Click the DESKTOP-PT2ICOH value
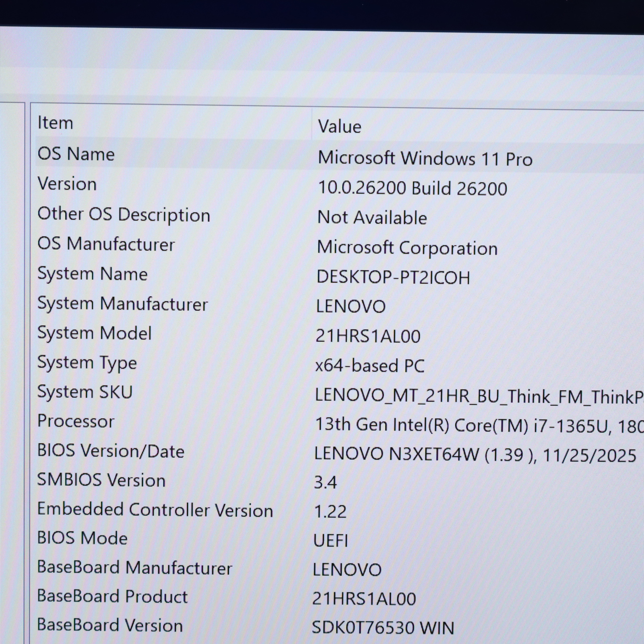 [x=393, y=277]
